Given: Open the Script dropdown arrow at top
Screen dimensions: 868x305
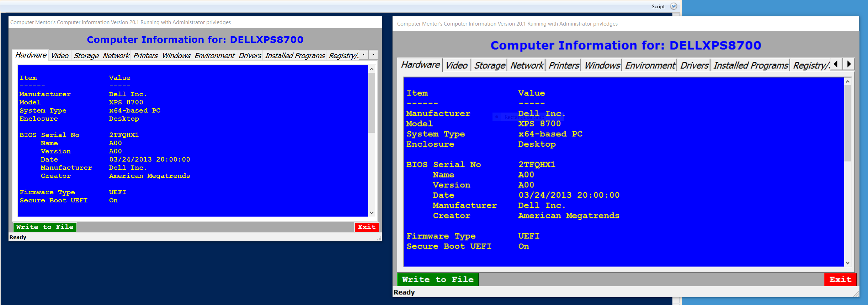Looking at the screenshot, I should 673,6.
